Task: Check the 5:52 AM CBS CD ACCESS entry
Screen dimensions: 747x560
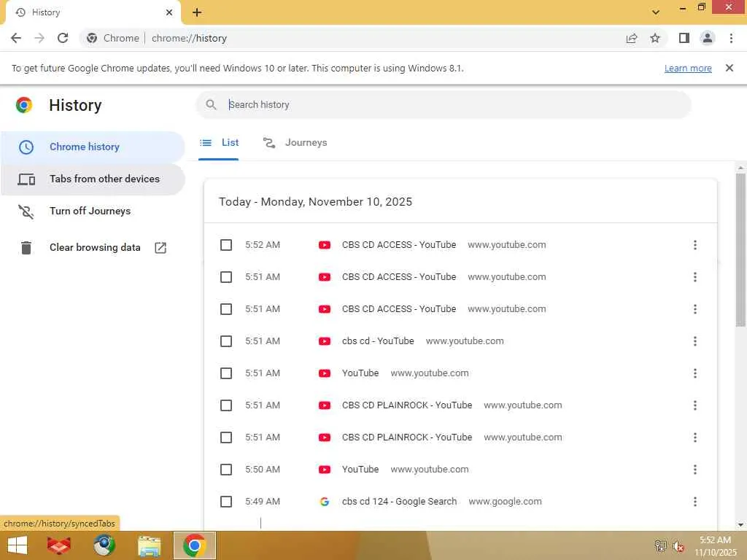Action: point(226,245)
